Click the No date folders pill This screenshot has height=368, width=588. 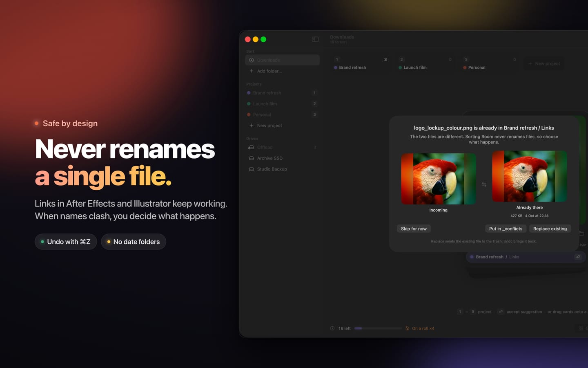pyautogui.click(x=134, y=242)
